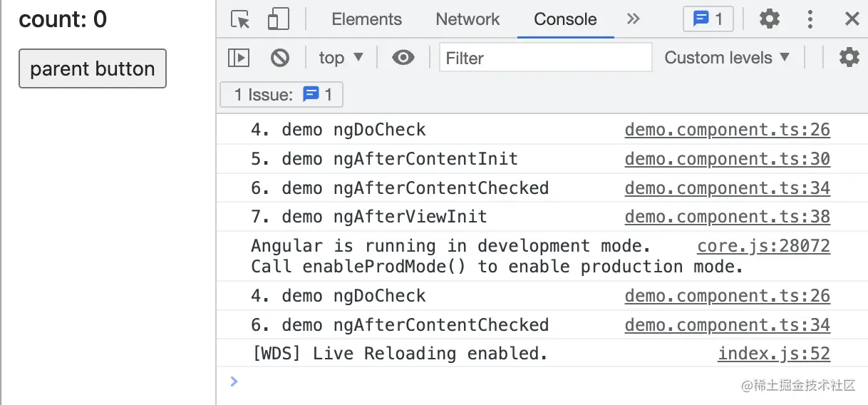Open the index.js:52 source link

(x=773, y=354)
